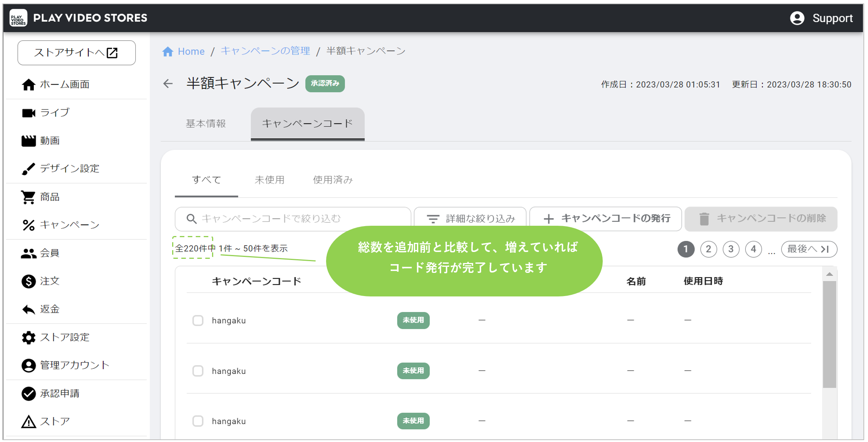Click the PLAY VIDEO STORES logo icon
Screen dimensions: 868x442
[18, 18]
